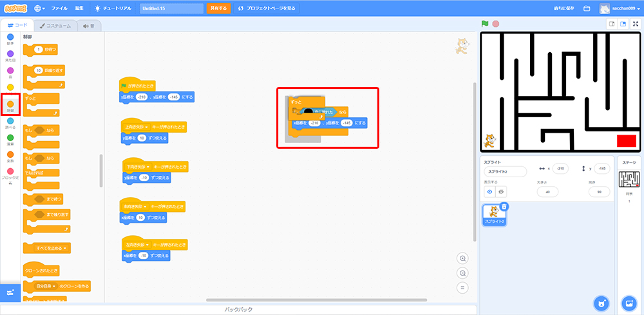Click the sprite name field スプライト2
Screen dimensions: 644x315
point(505,172)
